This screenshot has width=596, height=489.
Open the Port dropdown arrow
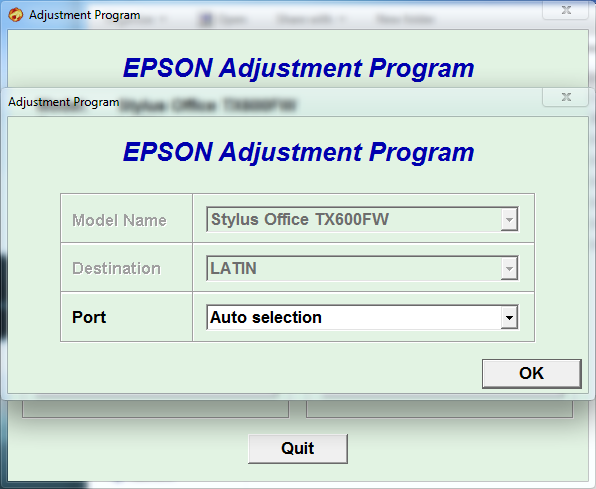[509, 317]
